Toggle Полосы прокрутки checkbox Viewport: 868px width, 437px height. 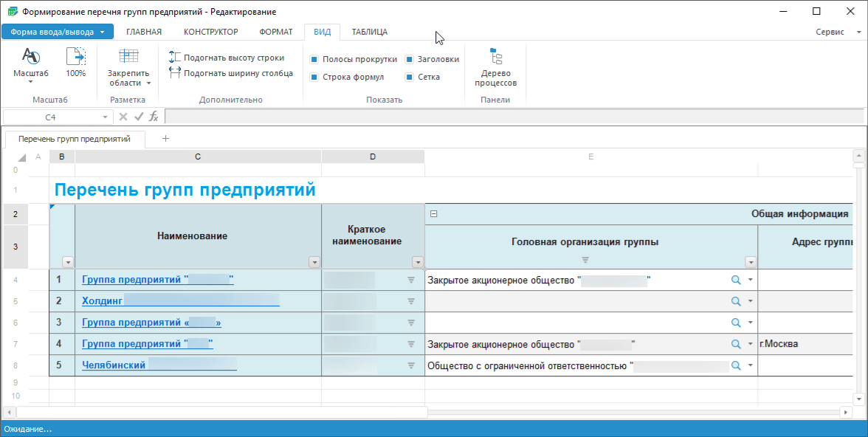pyautogui.click(x=314, y=59)
